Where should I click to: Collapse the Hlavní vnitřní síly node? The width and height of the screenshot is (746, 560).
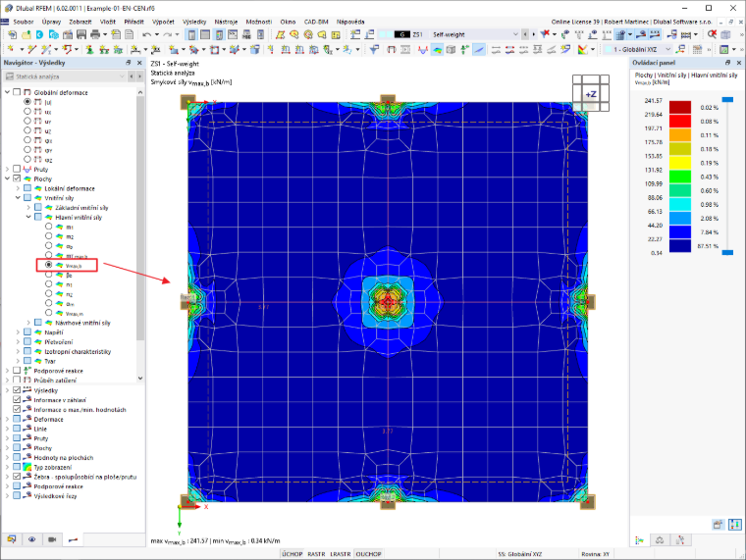28,218
